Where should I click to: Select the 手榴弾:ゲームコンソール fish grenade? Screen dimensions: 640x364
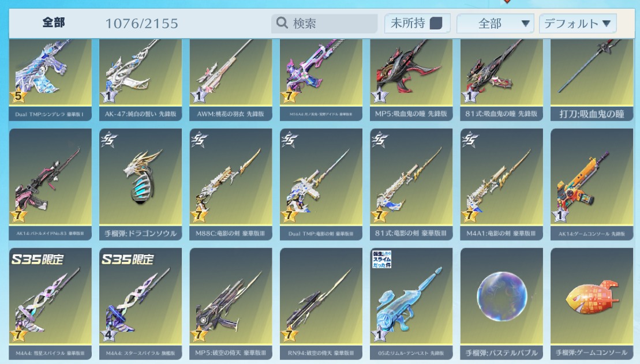point(592,303)
